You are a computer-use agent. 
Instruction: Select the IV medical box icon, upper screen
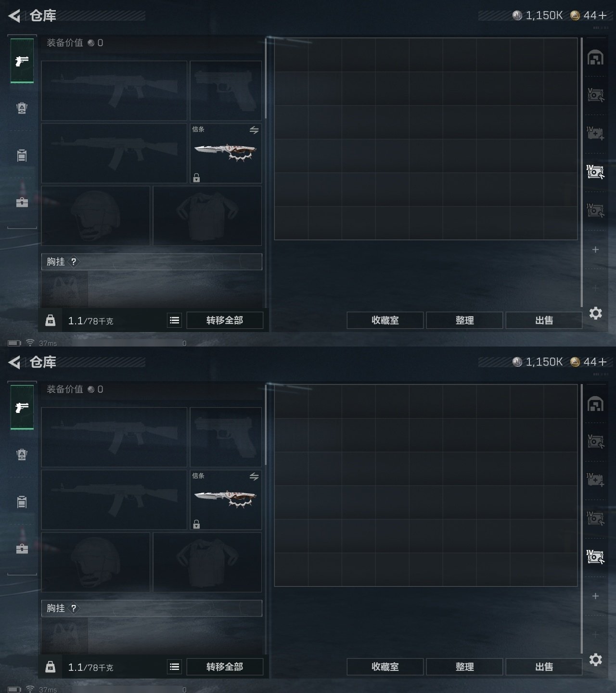(x=595, y=133)
